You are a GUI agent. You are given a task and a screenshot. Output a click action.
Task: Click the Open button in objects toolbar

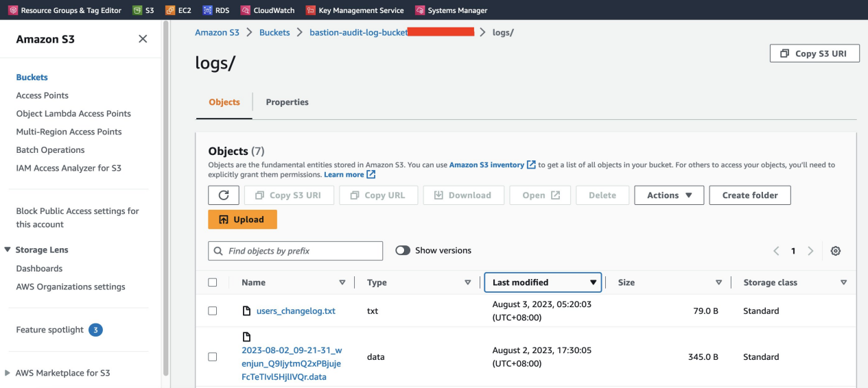coord(541,195)
